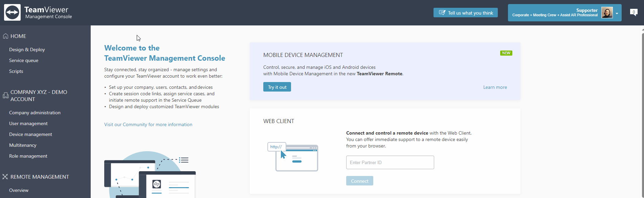644x198 pixels.
Task: Click the 'Management Console' subtitle under TeamViewer
Action: click(49, 17)
